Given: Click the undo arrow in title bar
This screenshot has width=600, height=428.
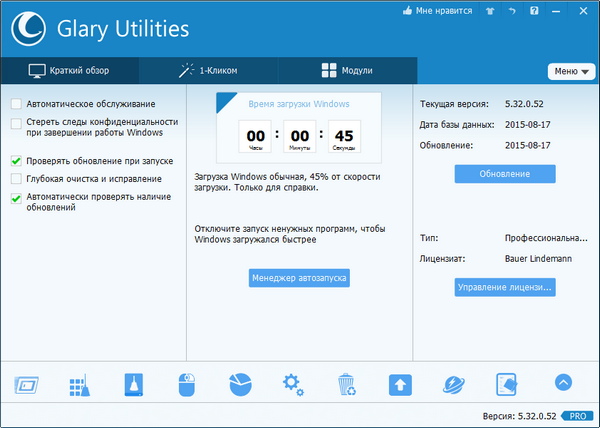Looking at the screenshot, I should click(510, 12).
